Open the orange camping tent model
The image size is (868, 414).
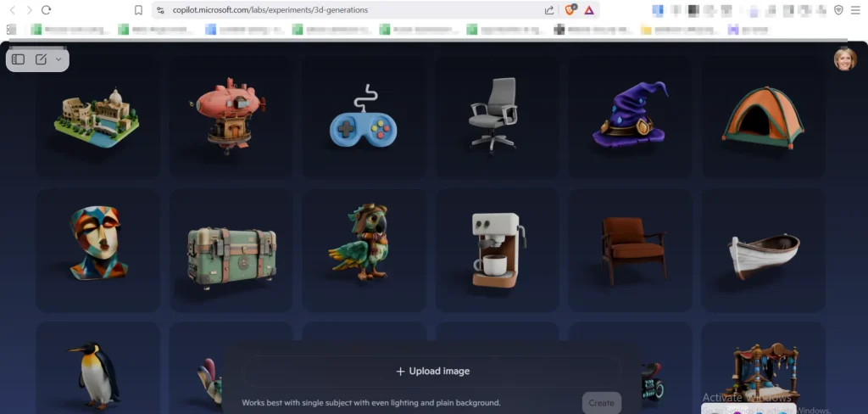764,116
